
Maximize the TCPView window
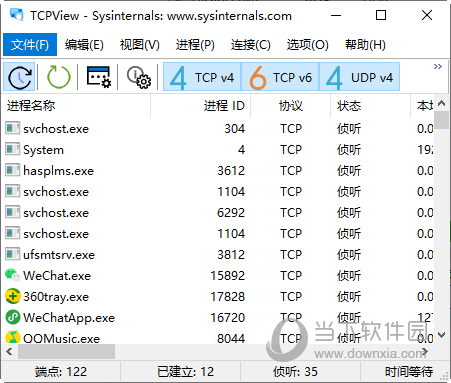[x=381, y=15]
